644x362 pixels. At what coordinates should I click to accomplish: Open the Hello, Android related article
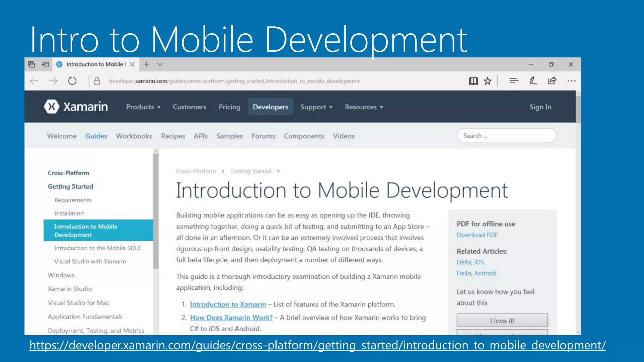476,273
